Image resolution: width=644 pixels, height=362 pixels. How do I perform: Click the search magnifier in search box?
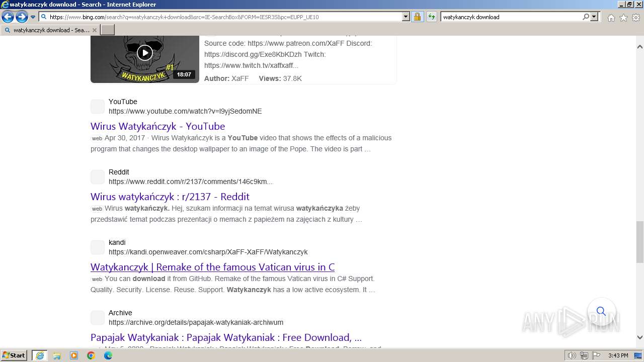pos(586,17)
